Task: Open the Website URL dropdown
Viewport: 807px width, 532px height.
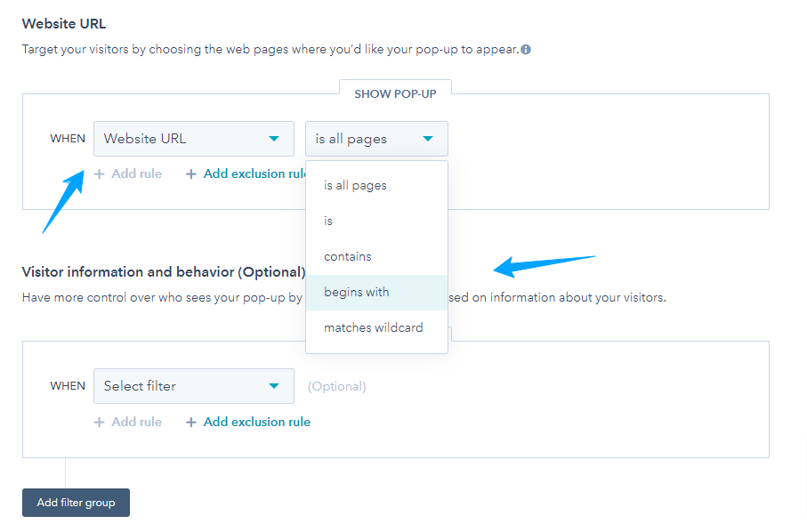Action: 193,139
